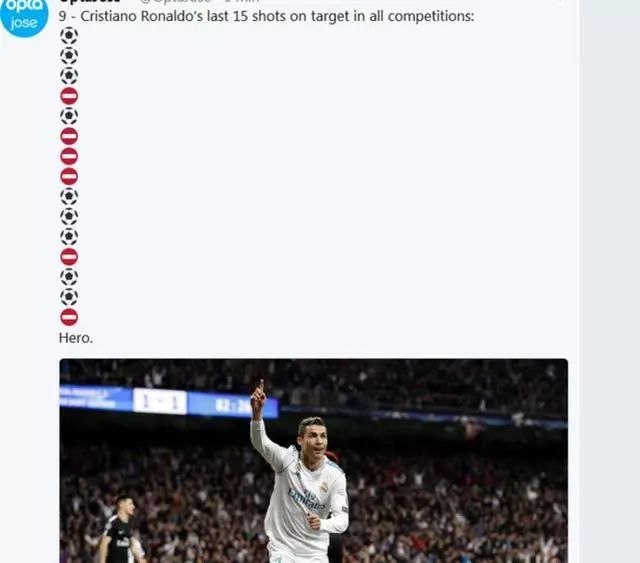Open the Opta Jose profile avatar
Viewport: 640px width, 563px height.
[x=24, y=16]
